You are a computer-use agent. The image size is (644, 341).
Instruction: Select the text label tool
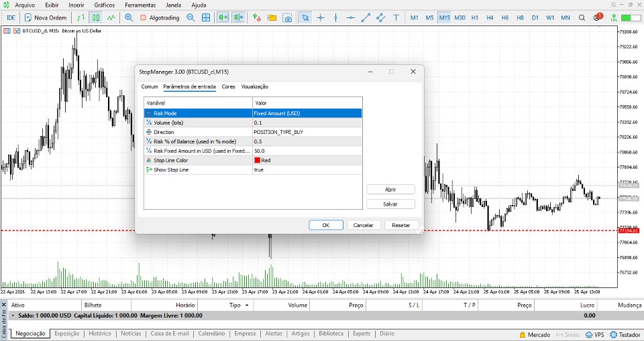click(x=396, y=17)
